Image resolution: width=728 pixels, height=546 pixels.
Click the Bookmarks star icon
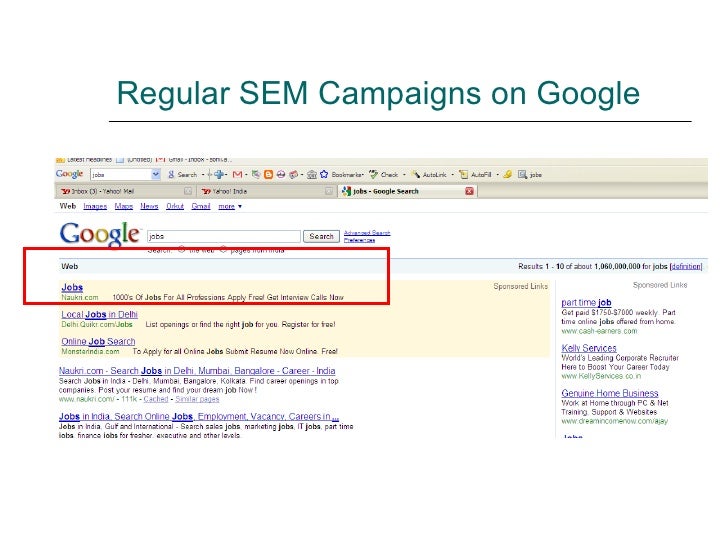coord(324,175)
